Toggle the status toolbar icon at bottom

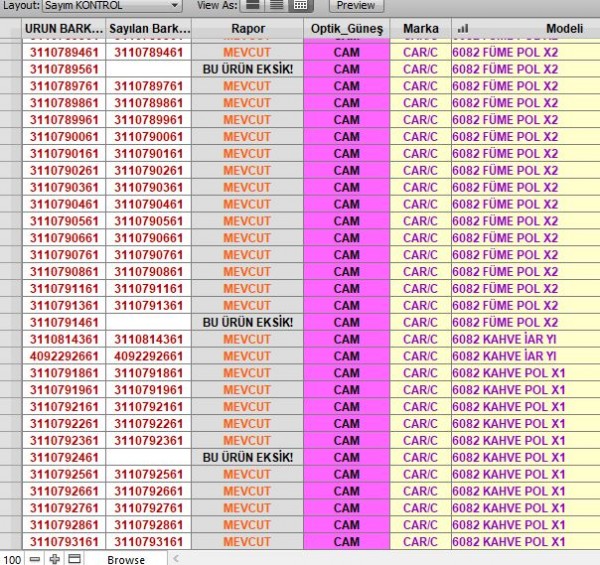tap(74, 559)
